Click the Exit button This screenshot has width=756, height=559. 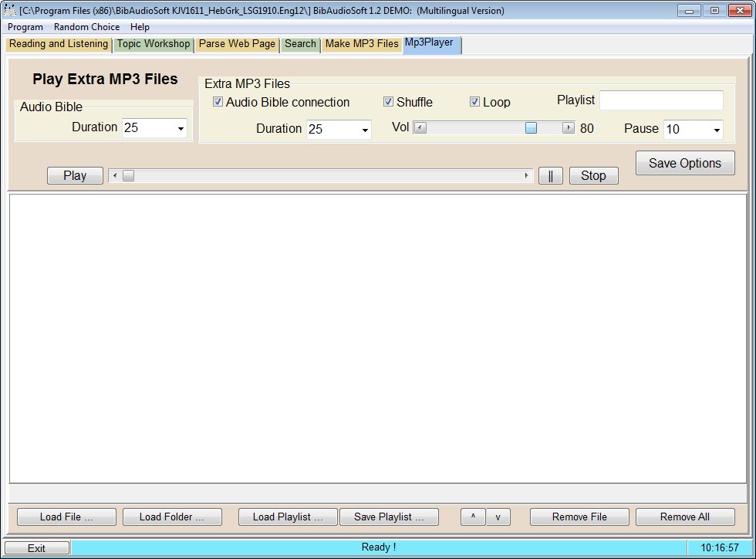(x=37, y=548)
